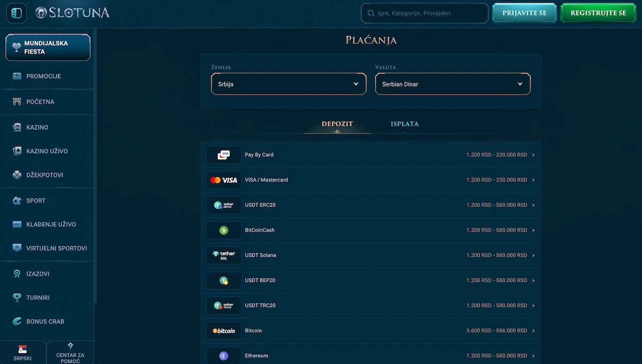Expand the Pay By Card row arrow
Screen dimensions: 642x364
pyautogui.click(x=533, y=155)
